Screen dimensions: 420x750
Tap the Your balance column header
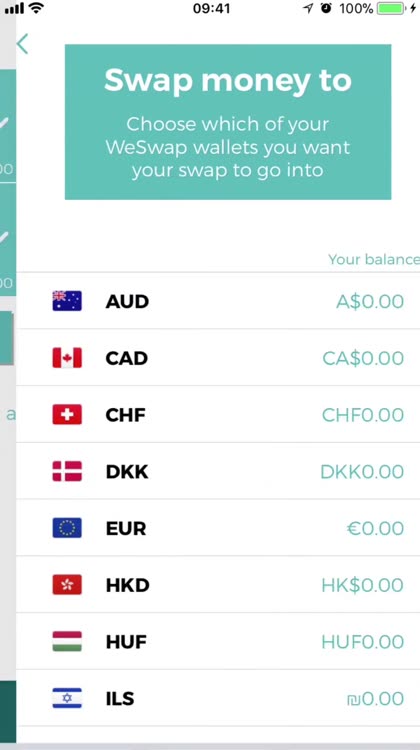click(x=374, y=259)
